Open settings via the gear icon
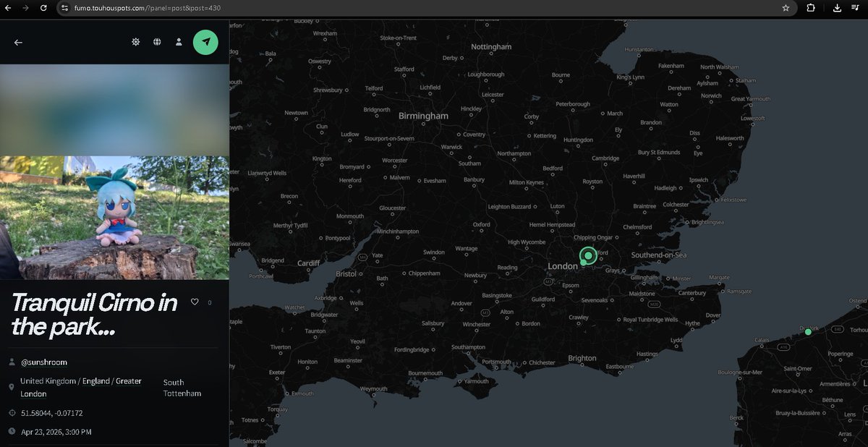The image size is (868, 447). tap(135, 42)
